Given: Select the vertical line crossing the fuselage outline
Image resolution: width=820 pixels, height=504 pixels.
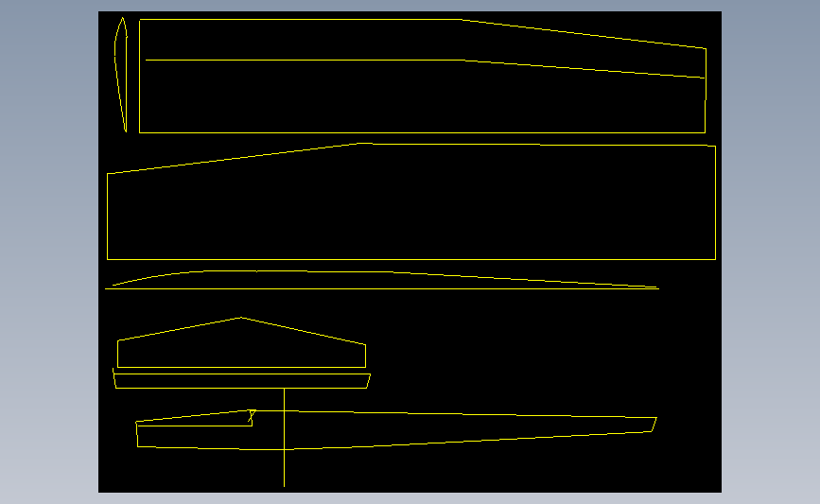Looking at the screenshot, I should point(284,437).
